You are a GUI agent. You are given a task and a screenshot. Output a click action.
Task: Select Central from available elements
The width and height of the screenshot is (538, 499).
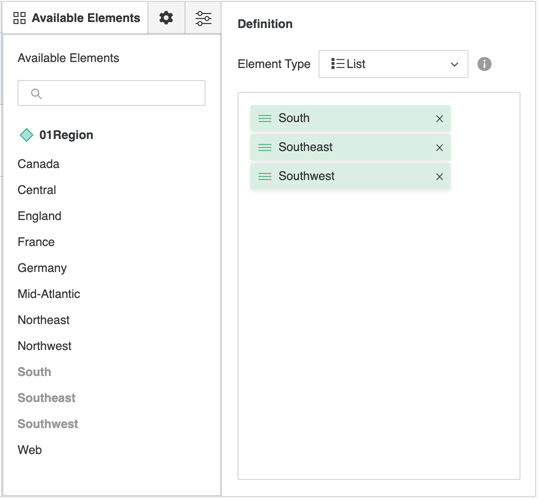37,190
